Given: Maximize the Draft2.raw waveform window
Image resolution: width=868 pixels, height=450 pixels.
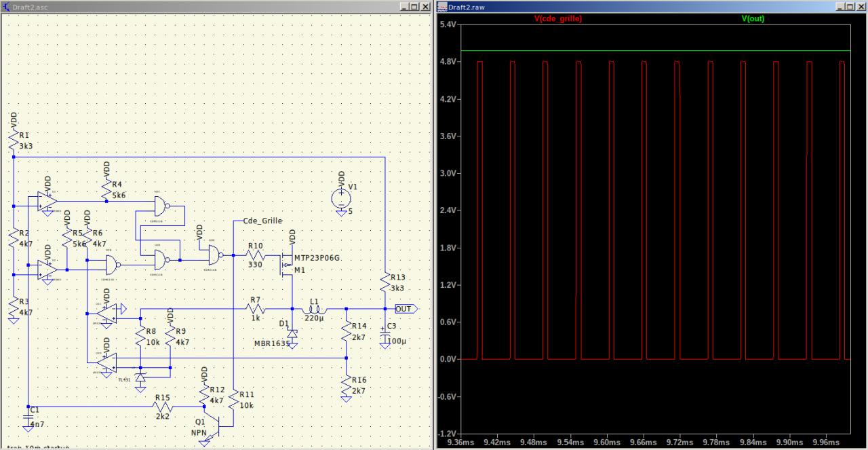Looking at the screenshot, I should click(x=850, y=6).
